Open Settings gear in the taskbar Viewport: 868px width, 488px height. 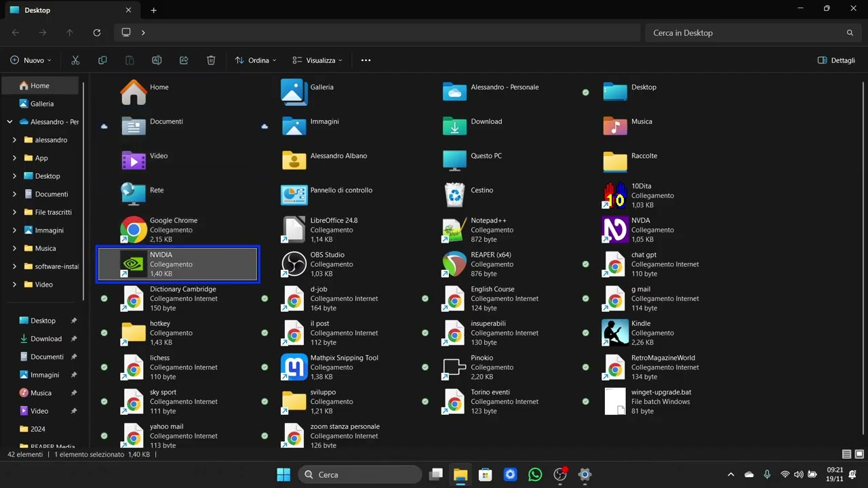point(585,474)
